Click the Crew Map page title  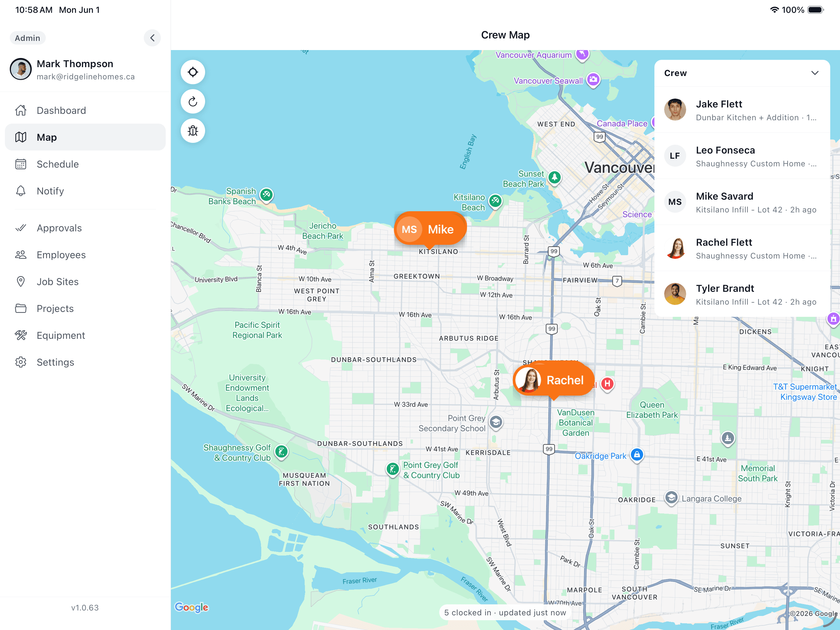(505, 35)
